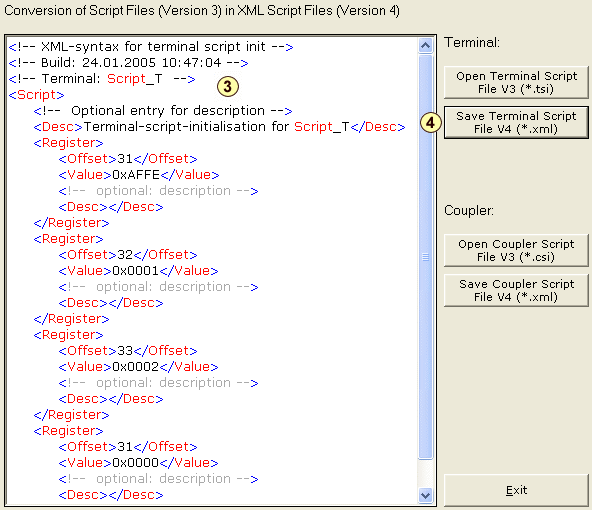
Task: Click the 'Terminal: Script_T' comment line
Action: click(102, 79)
